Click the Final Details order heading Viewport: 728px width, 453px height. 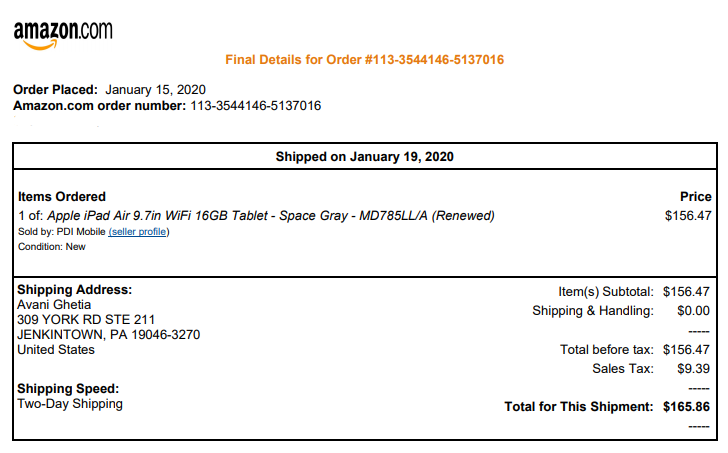[364, 60]
